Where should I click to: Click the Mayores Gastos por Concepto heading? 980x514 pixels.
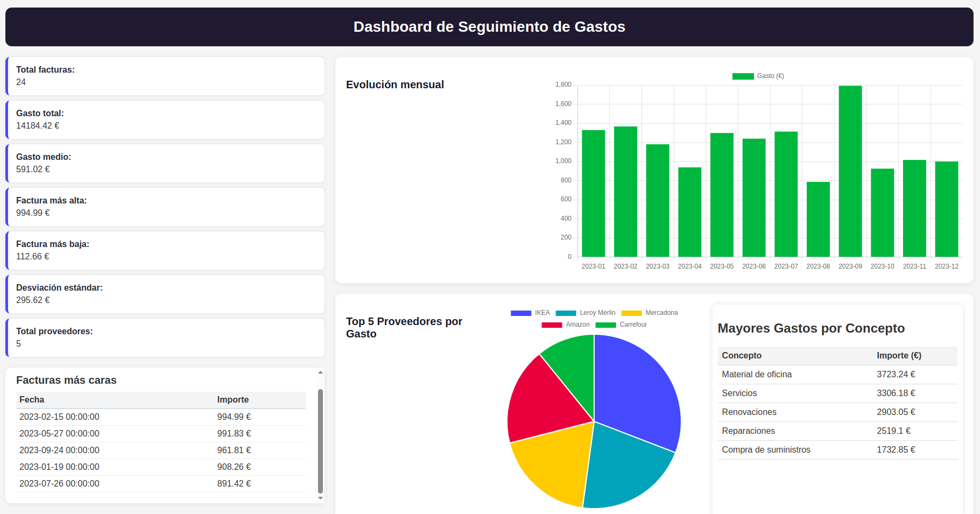click(811, 328)
